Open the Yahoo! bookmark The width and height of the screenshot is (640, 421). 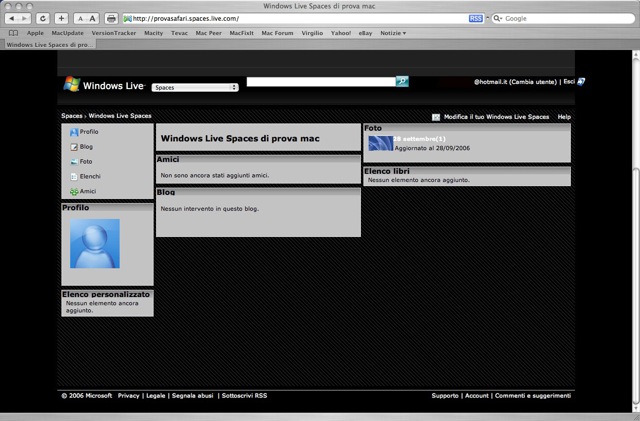coord(341,33)
